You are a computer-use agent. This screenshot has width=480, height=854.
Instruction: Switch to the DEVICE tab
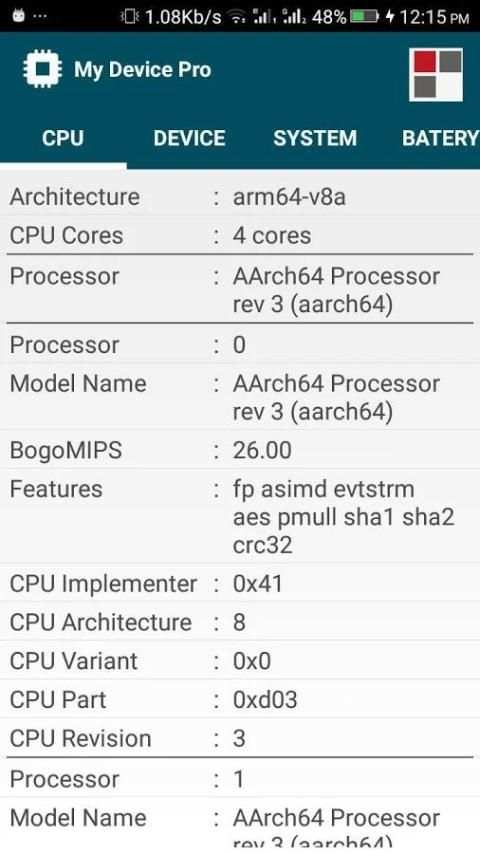[189, 138]
